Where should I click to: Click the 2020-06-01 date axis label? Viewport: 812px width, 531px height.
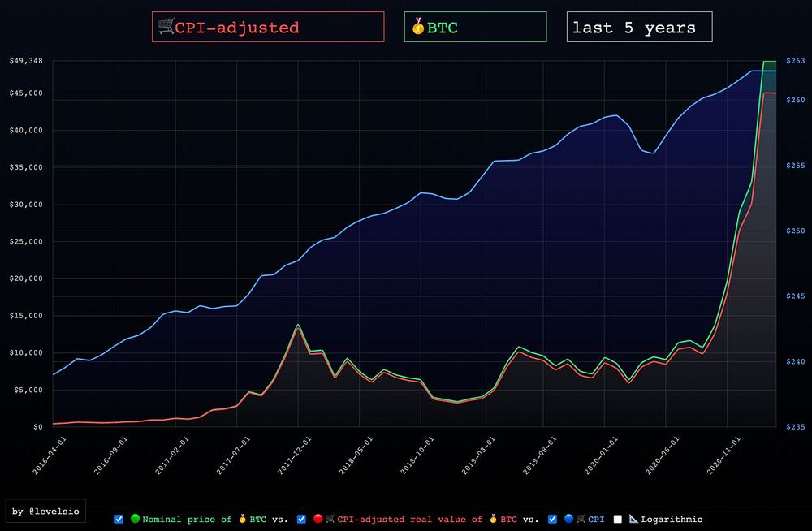point(663,455)
